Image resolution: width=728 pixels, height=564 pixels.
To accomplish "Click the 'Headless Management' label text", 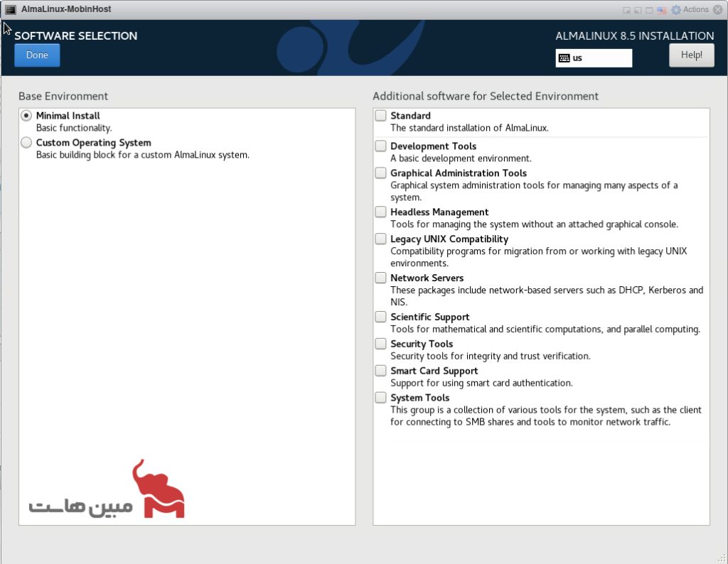I will pyautogui.click(x=439, y=212).
